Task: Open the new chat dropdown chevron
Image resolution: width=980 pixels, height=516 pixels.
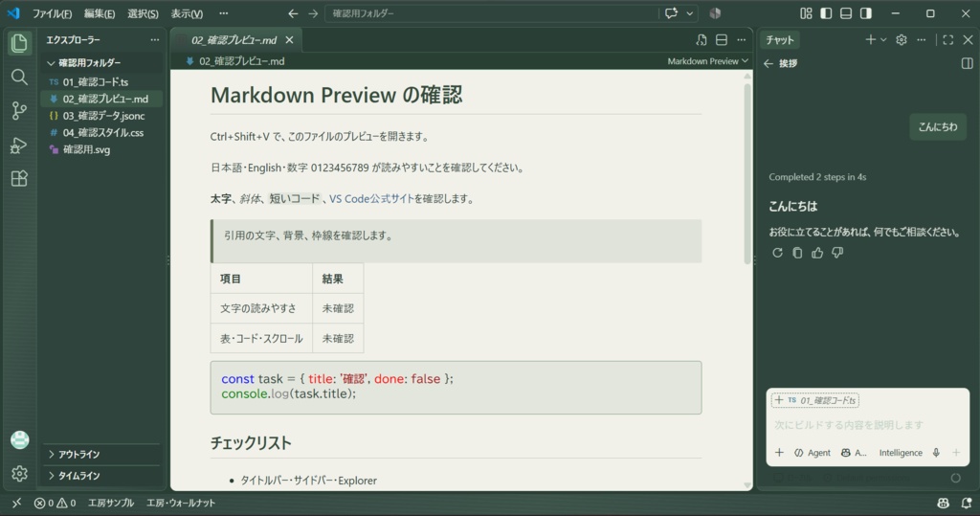Action: tap(883, 40)
